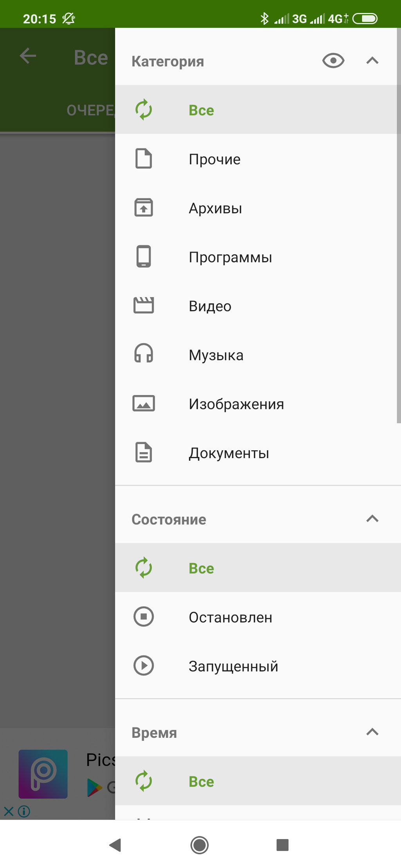Click the picture icon beside Изображения
Viewport: 401px width, 868px height.
144,403
